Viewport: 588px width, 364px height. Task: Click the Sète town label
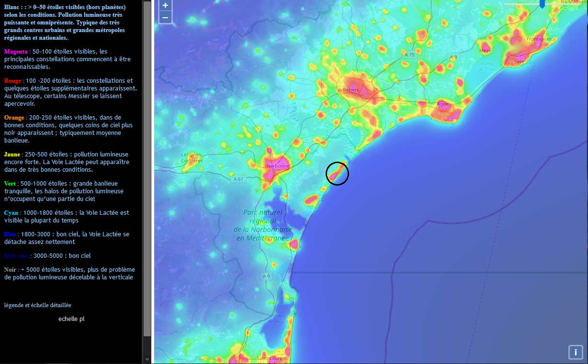point(519,61)
